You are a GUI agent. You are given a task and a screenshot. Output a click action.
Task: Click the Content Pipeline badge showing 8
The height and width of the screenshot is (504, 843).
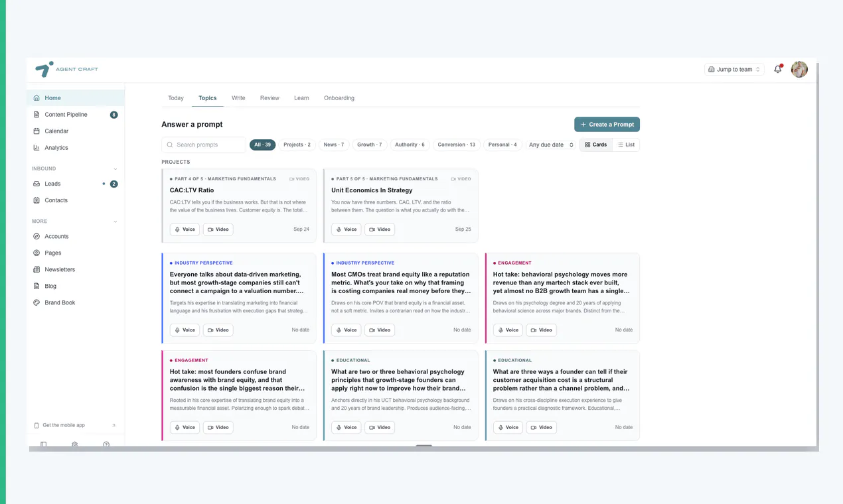click(114, 115)
